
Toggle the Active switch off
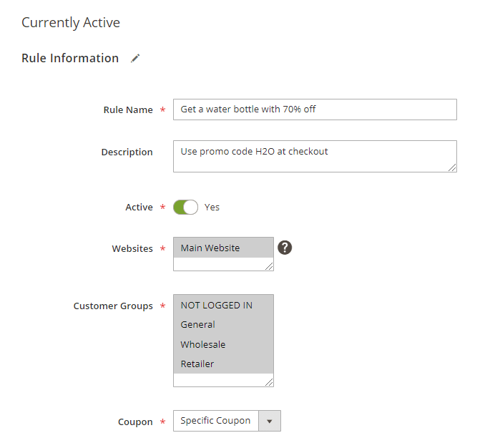[x=185, y=207]
